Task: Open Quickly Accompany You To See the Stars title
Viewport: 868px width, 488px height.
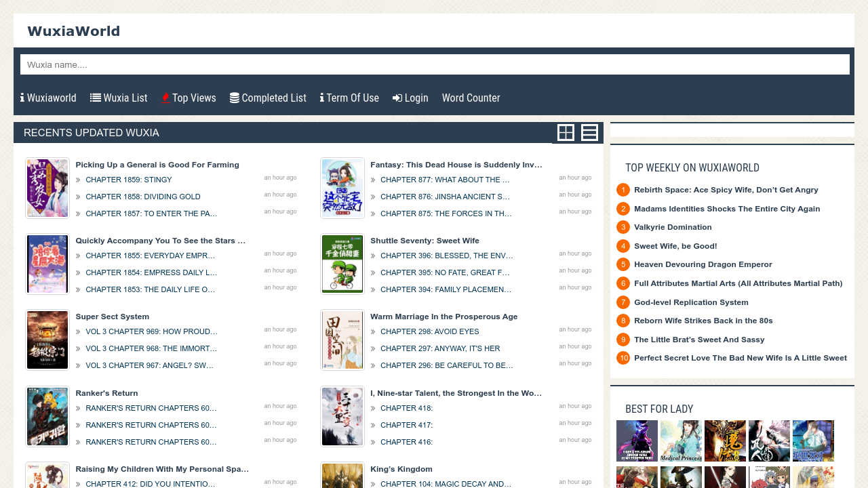Action: 161,241
